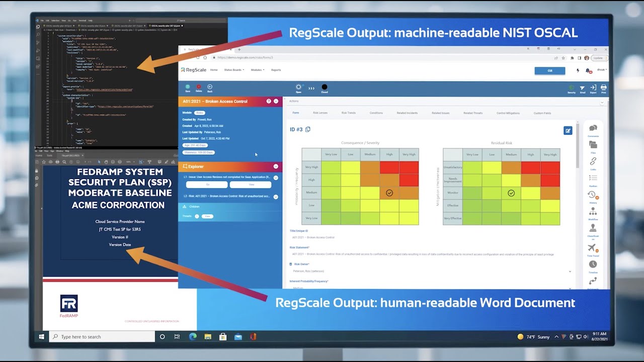Switch to the Conditions tab
Image resolution: width=644 pixels, height=362 pixels.
[376, 113]
